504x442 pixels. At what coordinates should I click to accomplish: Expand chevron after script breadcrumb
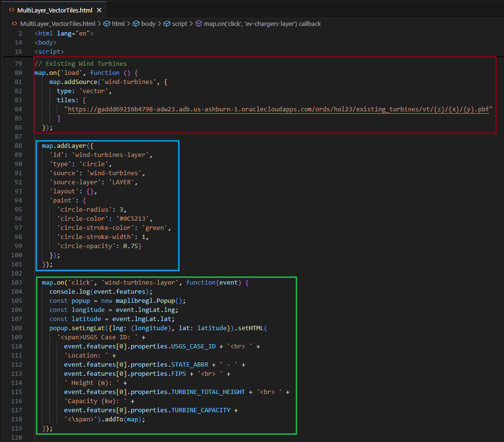191,24
